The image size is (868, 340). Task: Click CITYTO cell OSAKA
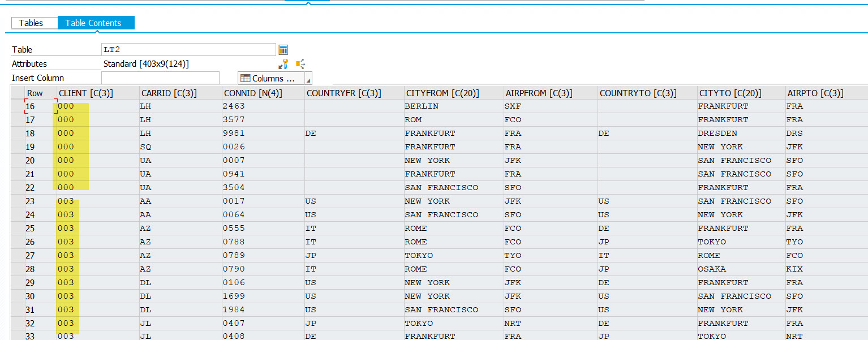741,269
